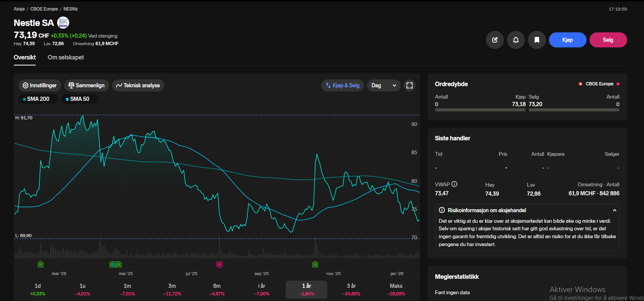Click the pink Selg button
Viewport: 644px width, 301px height.
[608, 40]
